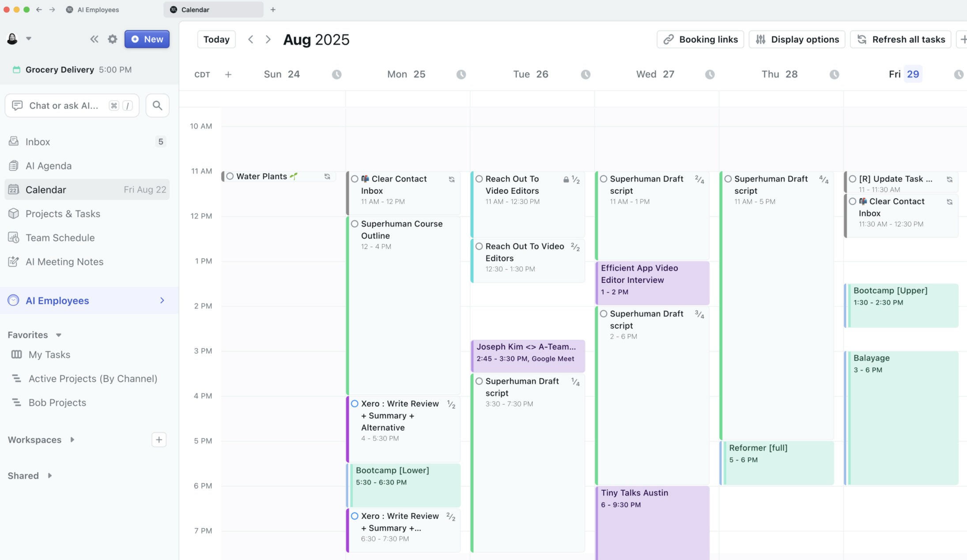The image size is (967, 560).
Task: Check off Wednesday Superhuman Draft script 11 AM
Action: point(604,179)
